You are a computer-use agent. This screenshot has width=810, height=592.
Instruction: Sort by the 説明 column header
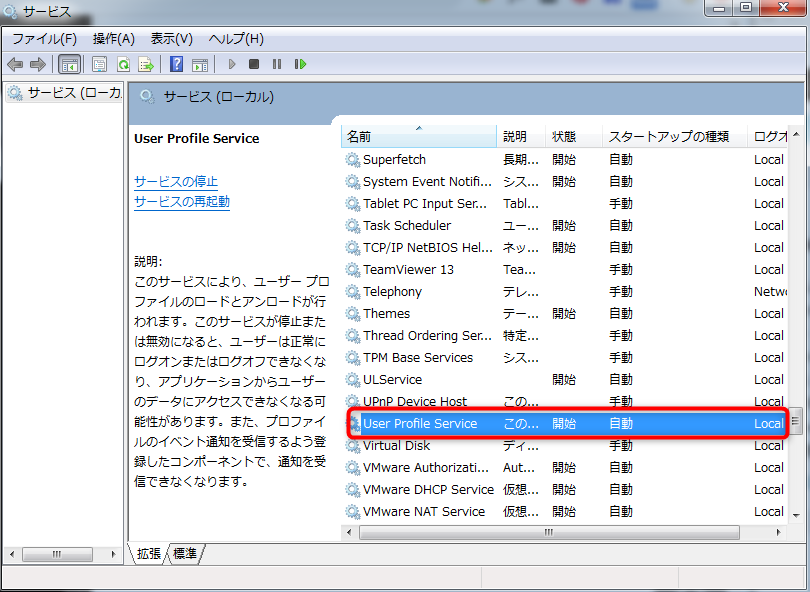click(x=521, y=136)
